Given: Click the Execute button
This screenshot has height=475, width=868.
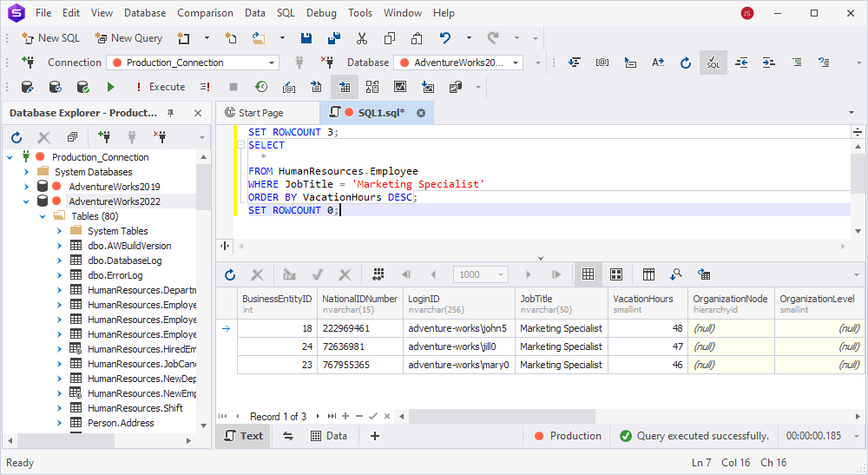Looking at the screenshot, I should (x=161, y=87).
